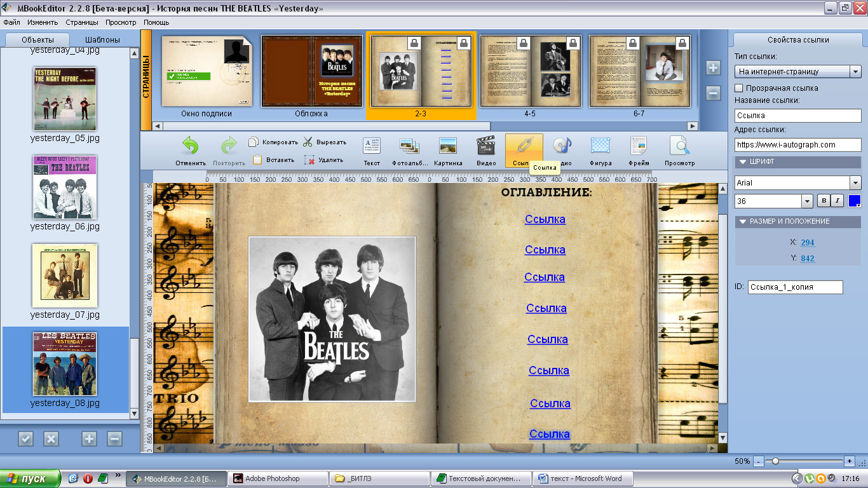Viewport: 868px width, 488px height.
Task: Open the Файл menu
Action: coord(11,22)
